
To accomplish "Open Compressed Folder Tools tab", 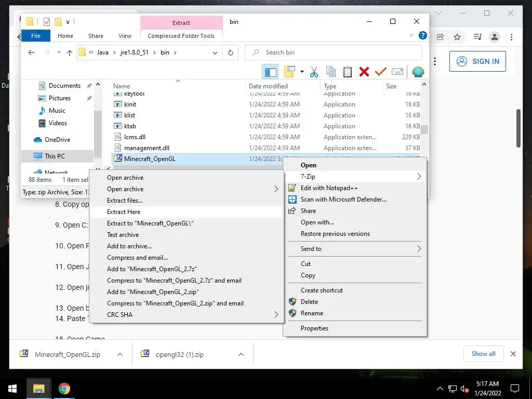I will pyautogui.click(x=181, y=36).
